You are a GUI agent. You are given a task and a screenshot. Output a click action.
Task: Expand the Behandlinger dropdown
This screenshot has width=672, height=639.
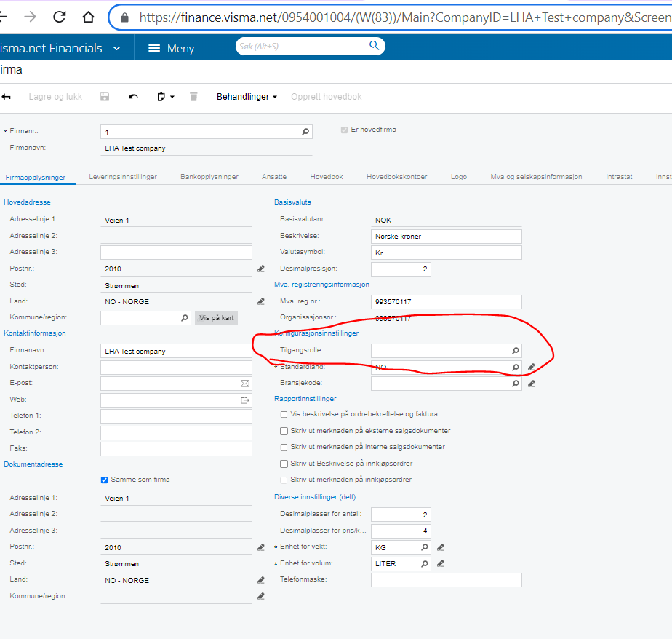pyautogui.click(x=247, y=97)
